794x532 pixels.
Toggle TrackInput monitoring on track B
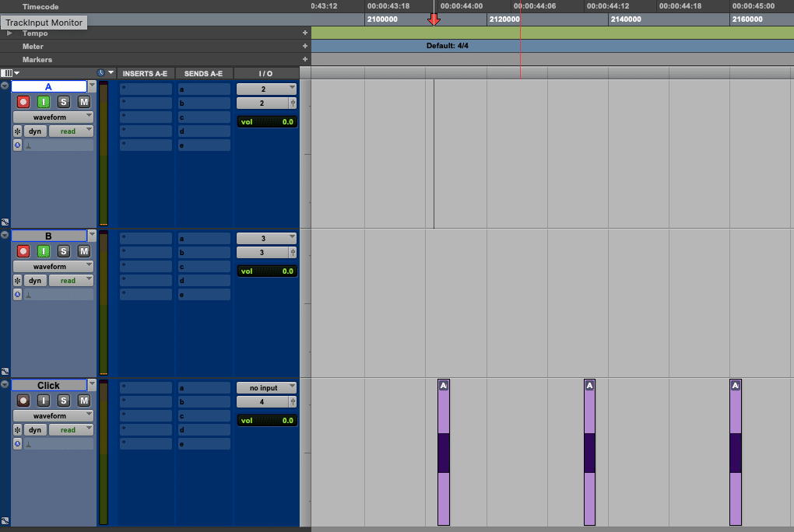pos(44,251)
